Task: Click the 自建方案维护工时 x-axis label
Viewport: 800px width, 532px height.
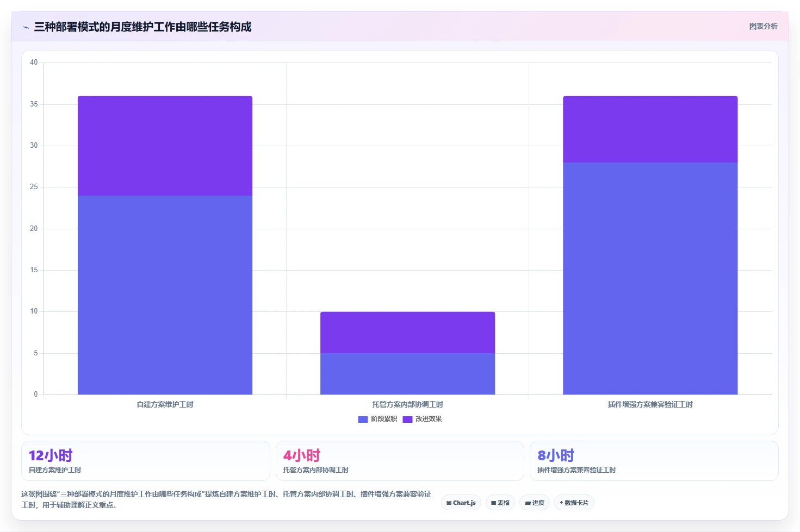Action: (165, 404)
